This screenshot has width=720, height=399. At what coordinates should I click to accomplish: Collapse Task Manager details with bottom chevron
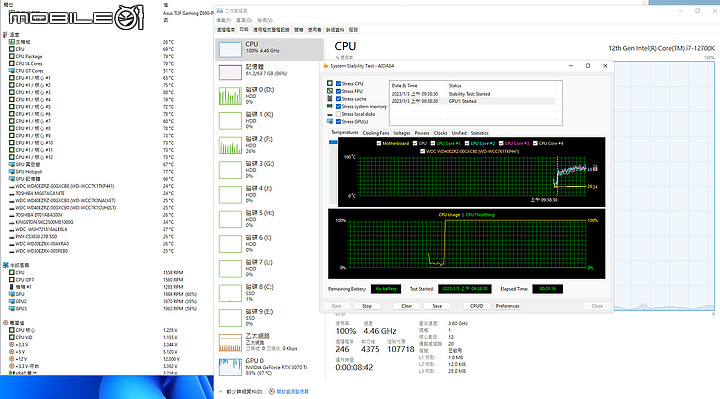220,392
